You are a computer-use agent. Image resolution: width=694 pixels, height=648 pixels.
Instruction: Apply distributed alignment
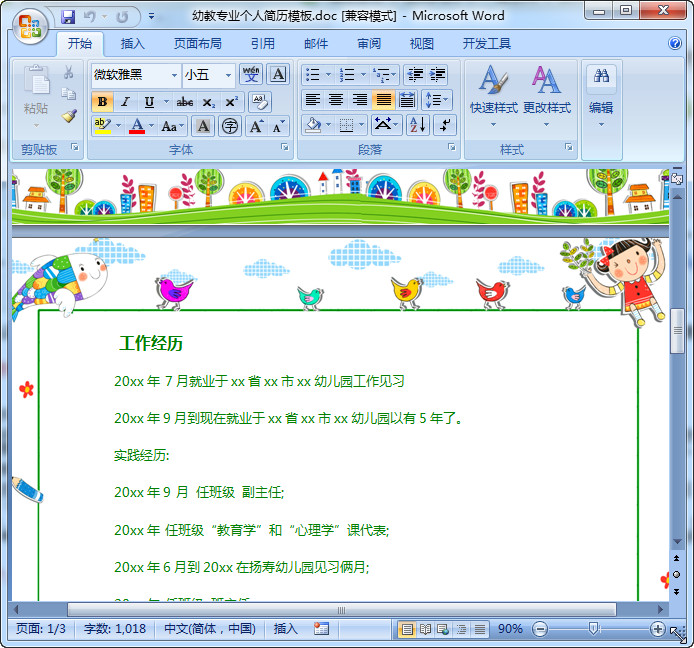coord(407,100)
